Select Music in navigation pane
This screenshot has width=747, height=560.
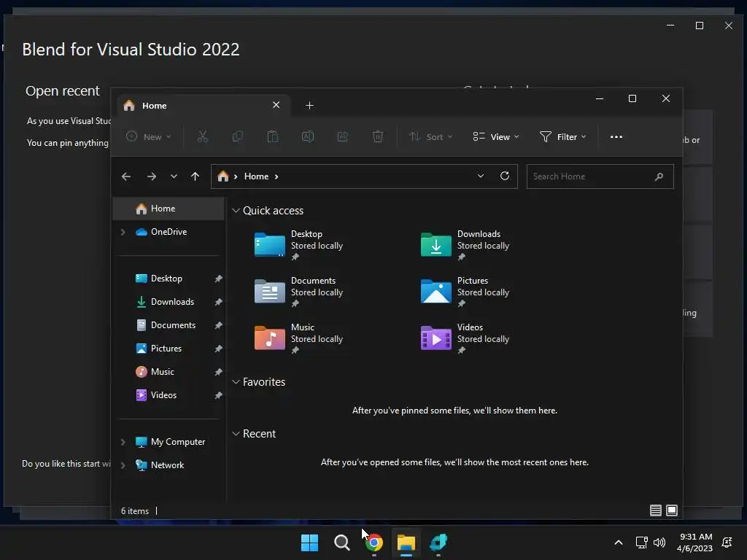coord(169,372)
